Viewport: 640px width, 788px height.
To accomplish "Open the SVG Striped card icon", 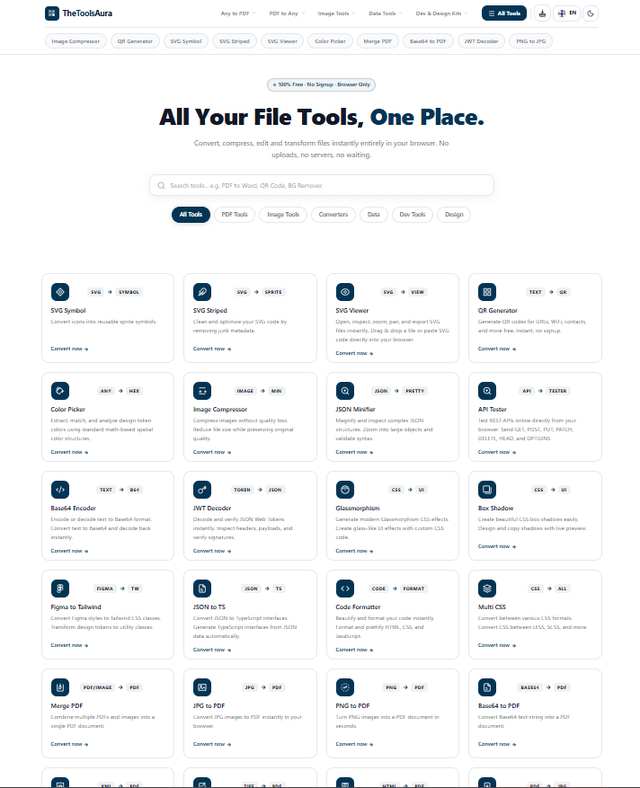I will (202, 292).
